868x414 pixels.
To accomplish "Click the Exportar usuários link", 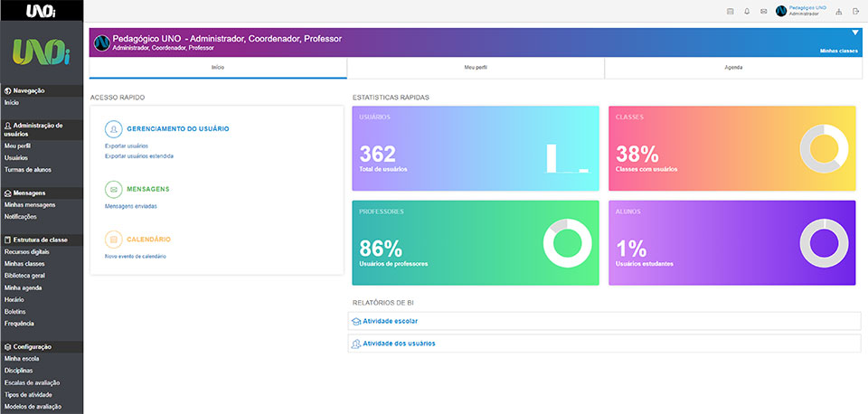I will (x=127, y=146).
